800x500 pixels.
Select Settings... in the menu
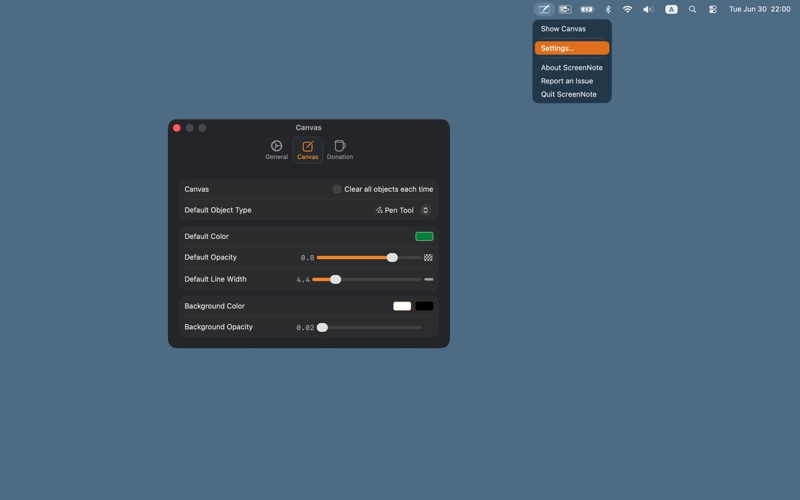coord(571,48)
